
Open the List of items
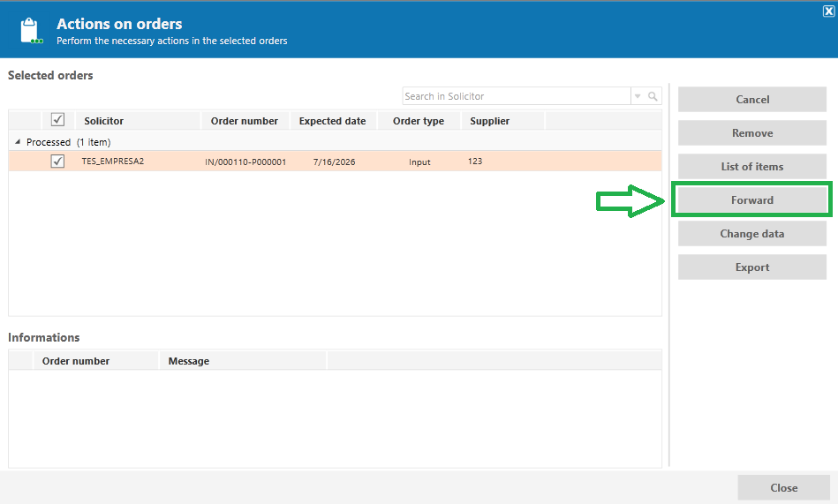[752, 167]
